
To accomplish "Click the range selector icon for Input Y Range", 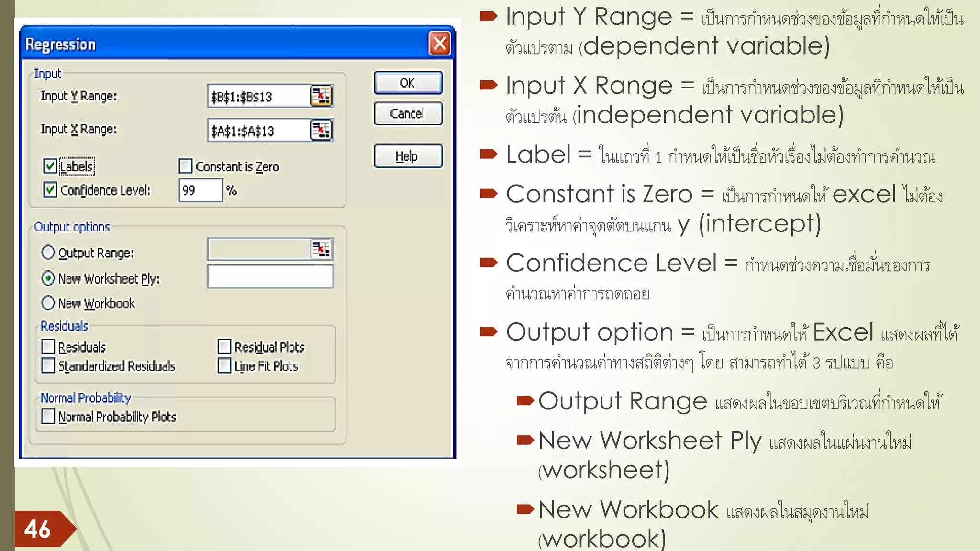I will click(321, 96).
